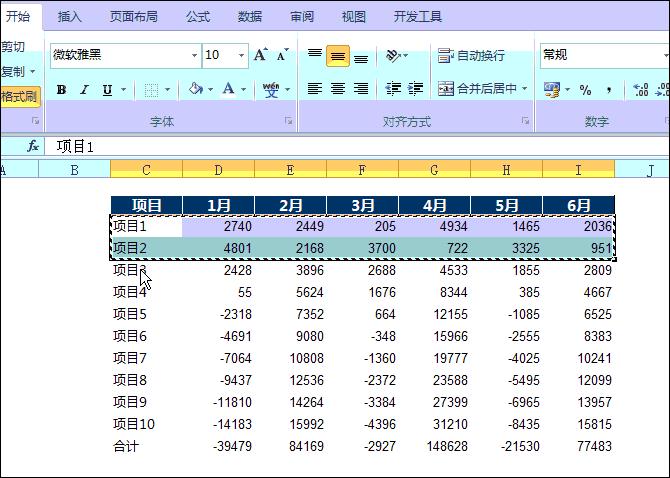Select column B header
670x478 pixels.
74,170
